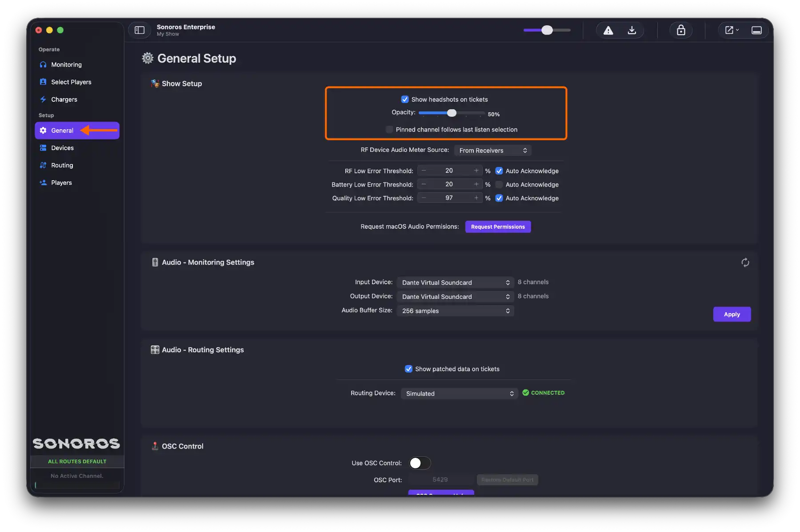This screenshot has width=800, height=532.
Task: Toggle the sidebar panel icon
Action: tap(140, 30)
